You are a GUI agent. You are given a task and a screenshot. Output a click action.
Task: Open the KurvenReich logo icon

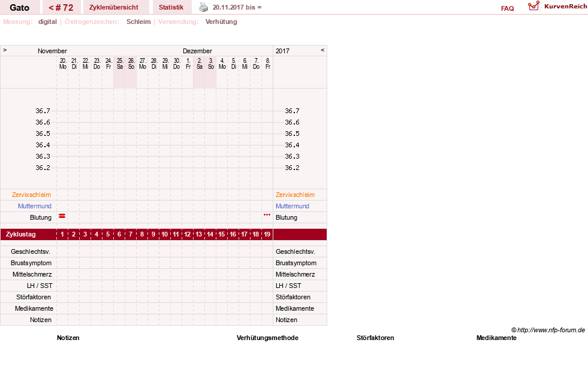coord(533,6)
